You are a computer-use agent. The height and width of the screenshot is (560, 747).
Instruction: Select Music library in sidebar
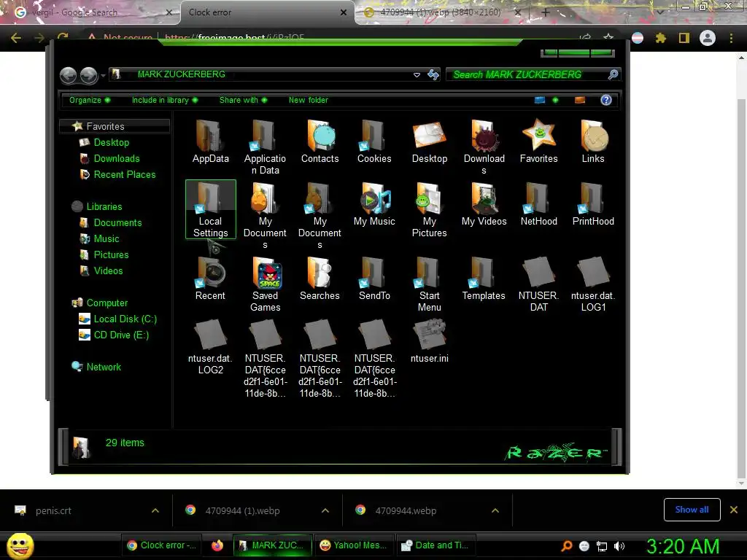tap(106, 238)
